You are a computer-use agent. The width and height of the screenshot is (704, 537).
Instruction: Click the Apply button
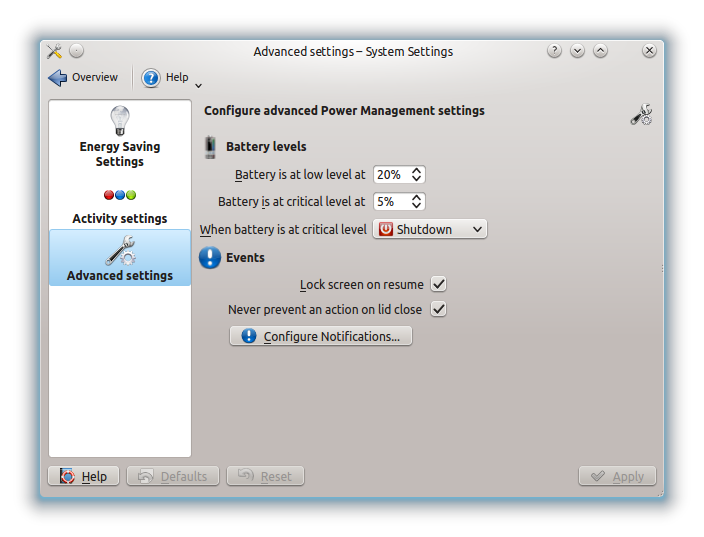pos(617,476)
